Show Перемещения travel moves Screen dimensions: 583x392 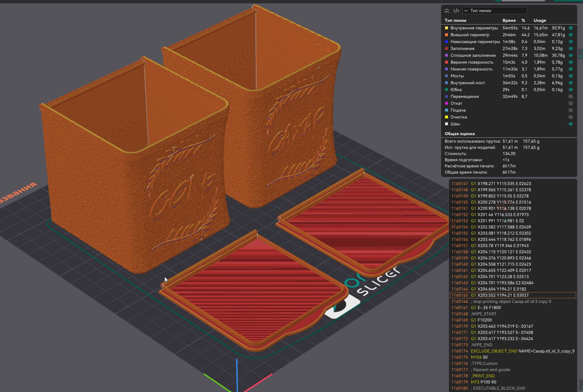coord(571,97)
